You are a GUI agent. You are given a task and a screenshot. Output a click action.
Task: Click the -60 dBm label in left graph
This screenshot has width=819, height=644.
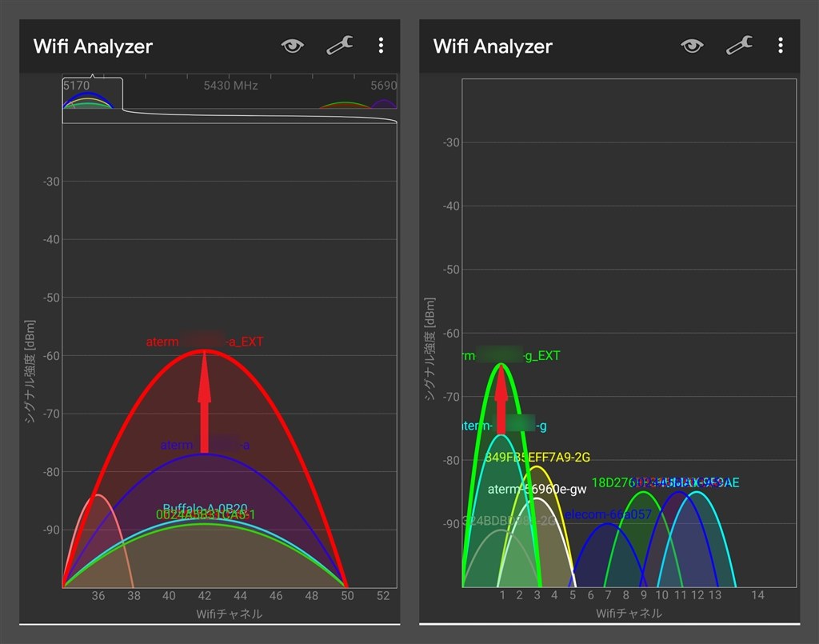(51, 356)
